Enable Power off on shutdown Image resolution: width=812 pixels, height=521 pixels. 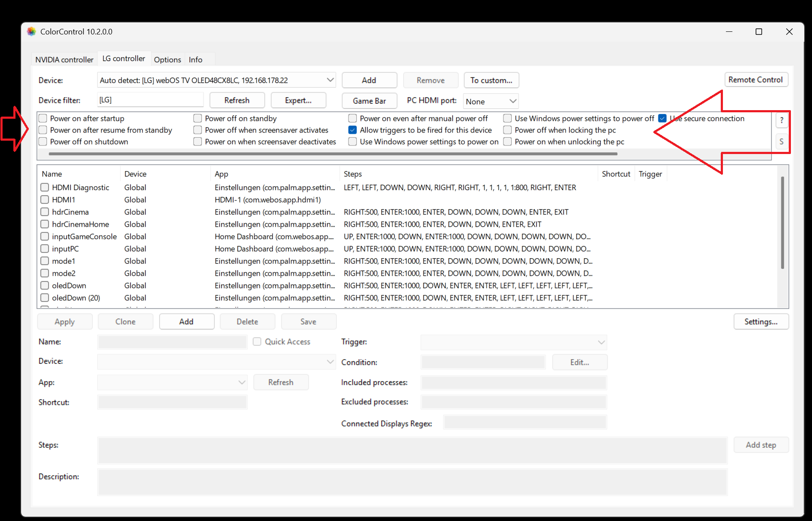43,142
